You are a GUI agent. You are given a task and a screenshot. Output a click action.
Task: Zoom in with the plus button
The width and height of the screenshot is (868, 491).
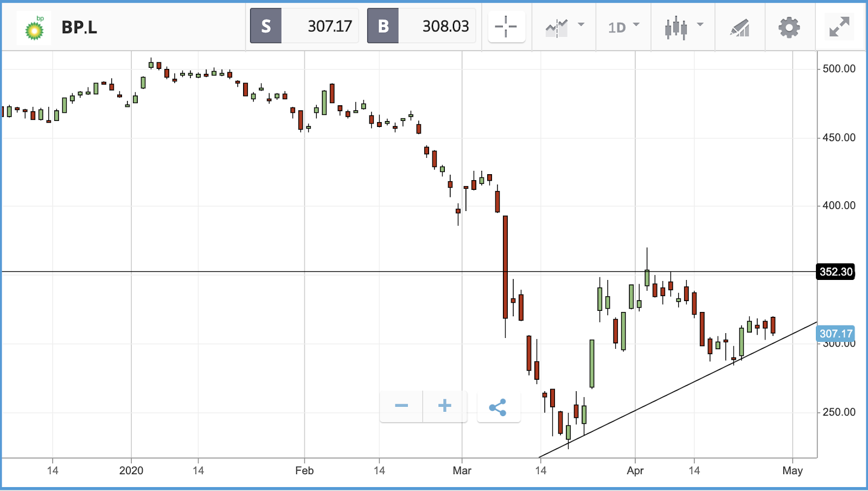point(445,406)
